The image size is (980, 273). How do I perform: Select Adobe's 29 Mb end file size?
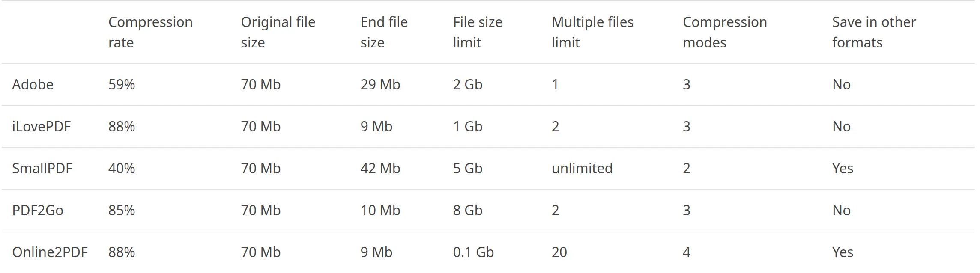click(380, 84)
